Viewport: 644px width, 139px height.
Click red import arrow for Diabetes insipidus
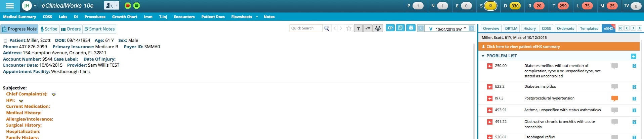490,87
